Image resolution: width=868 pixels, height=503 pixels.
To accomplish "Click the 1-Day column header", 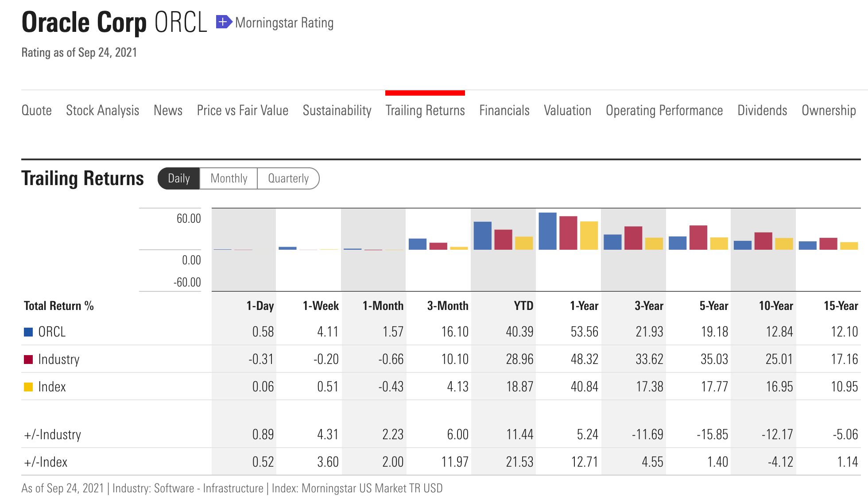I will pos(260,306).
